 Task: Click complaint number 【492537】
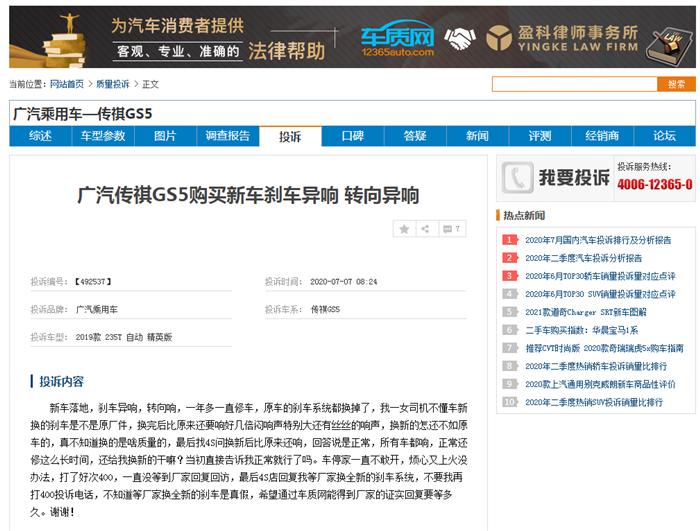(92, 282)
